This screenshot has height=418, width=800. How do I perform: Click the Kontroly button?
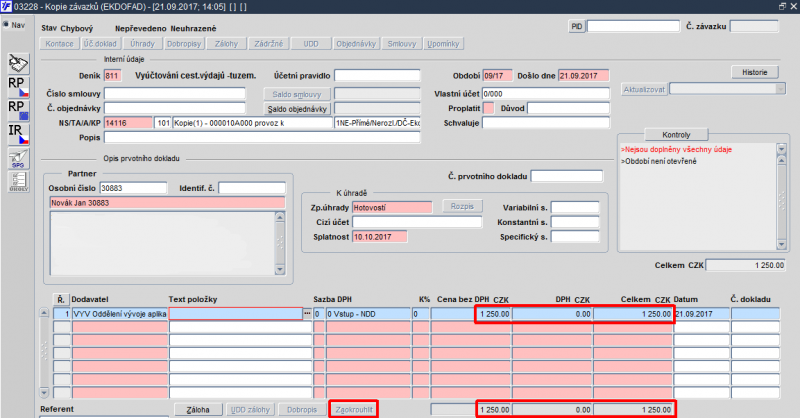pyautogui.click(x=676, y=135)
